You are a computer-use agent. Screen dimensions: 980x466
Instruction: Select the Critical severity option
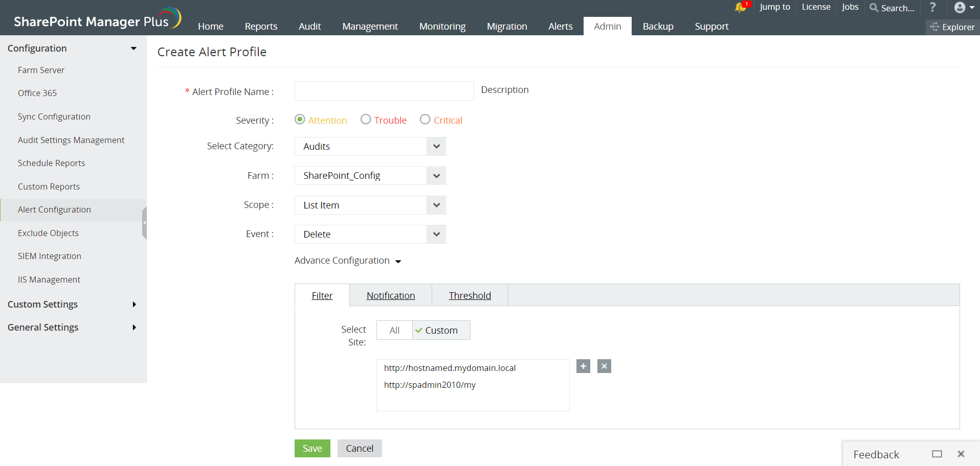(425, 120)
